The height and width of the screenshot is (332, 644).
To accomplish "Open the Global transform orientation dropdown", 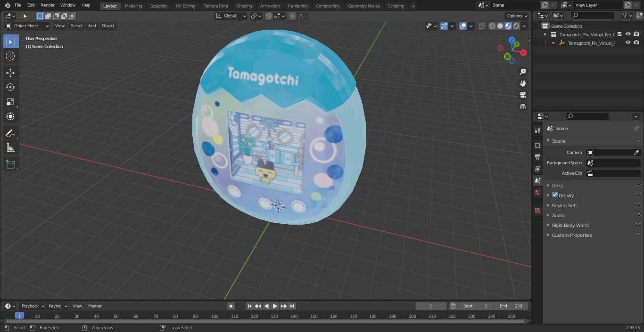I will 231,16.
